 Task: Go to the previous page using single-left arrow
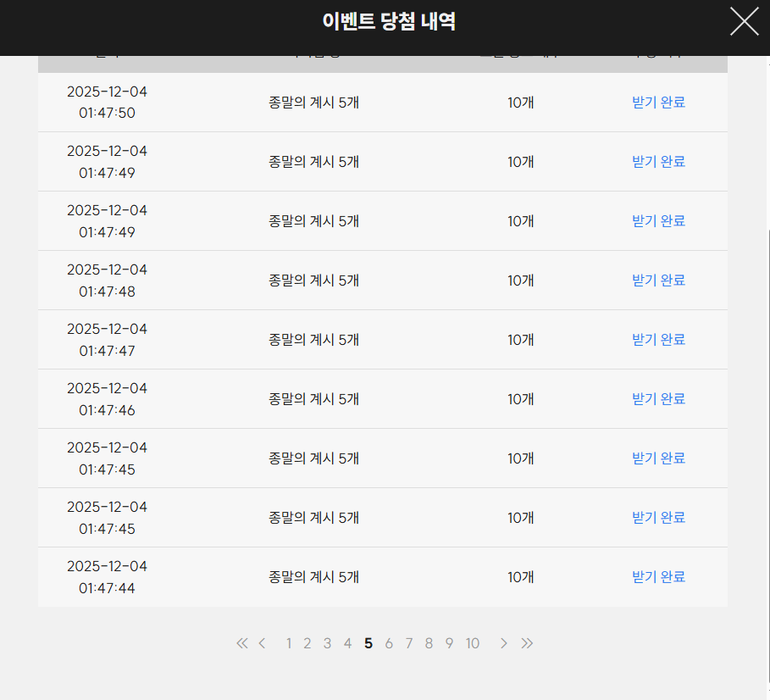(262, 643)
